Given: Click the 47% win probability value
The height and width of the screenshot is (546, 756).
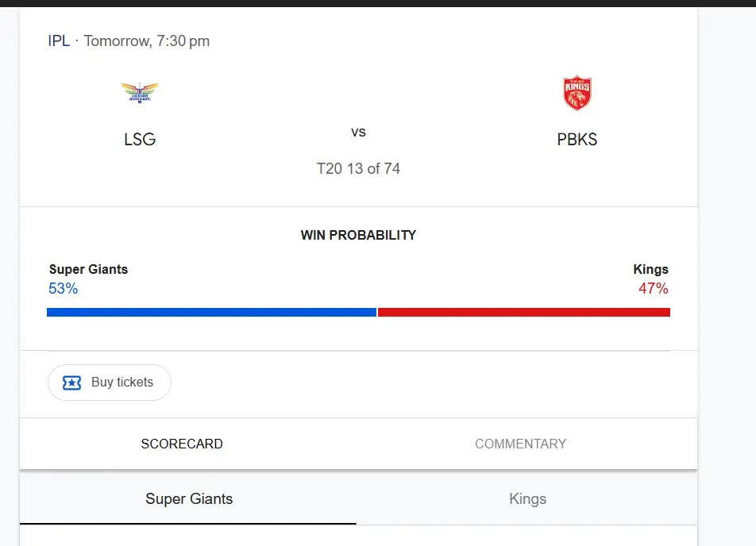Looking at the screenshot, I should click(653, 289).
